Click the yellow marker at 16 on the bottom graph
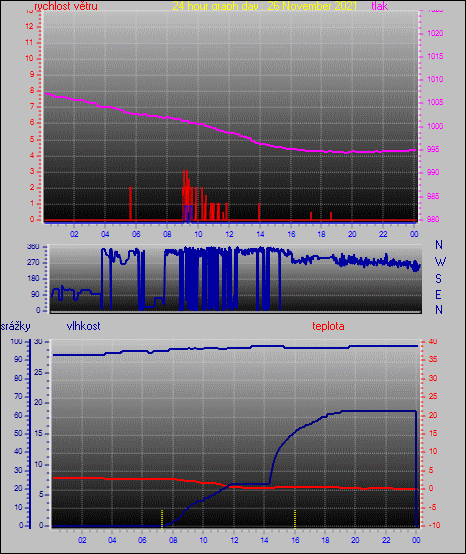 295,518
